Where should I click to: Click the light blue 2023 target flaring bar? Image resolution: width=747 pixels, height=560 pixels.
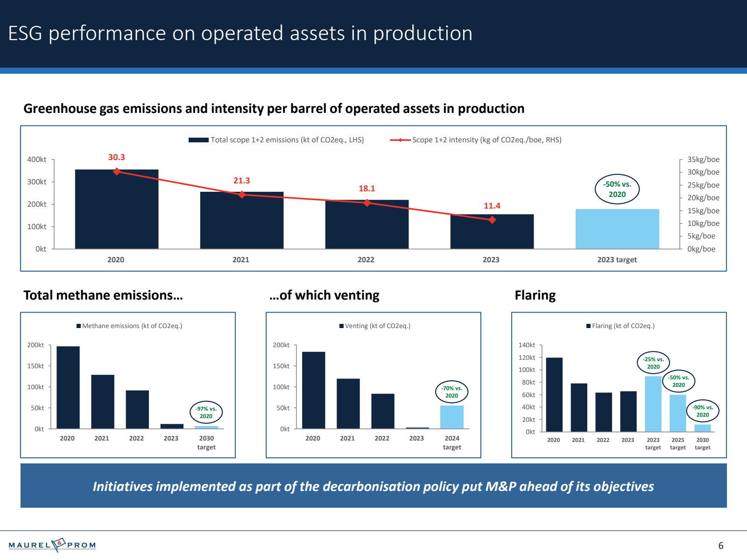coord(653,404)
